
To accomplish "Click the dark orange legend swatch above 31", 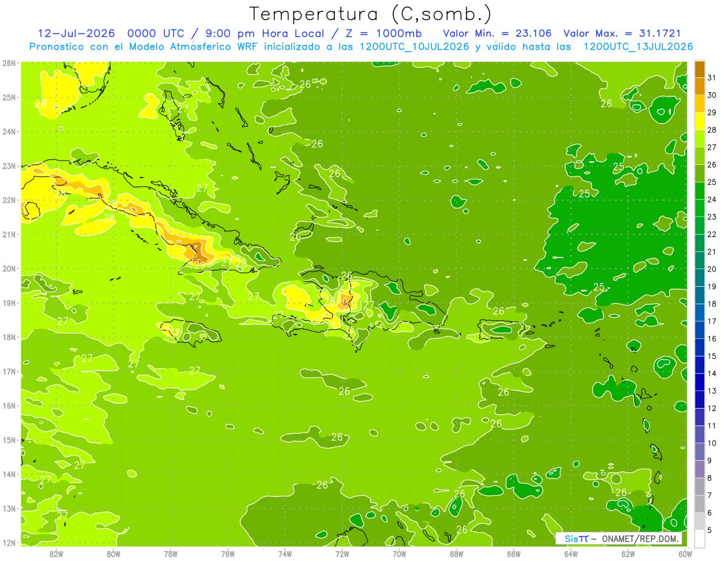I will click(699, 69).
